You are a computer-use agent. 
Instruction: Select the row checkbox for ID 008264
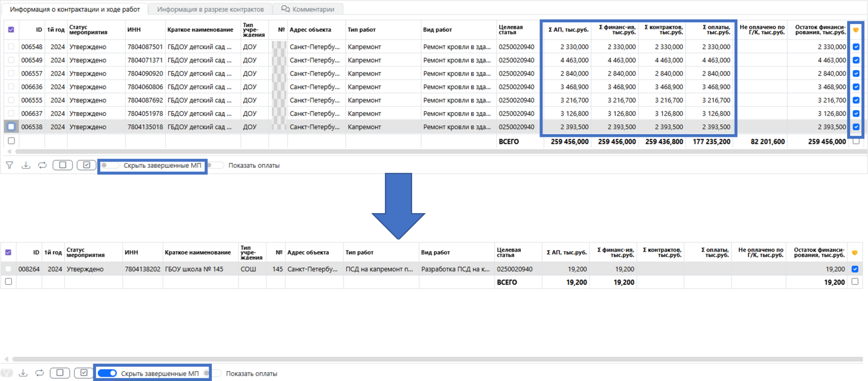(x=8, y=269)
